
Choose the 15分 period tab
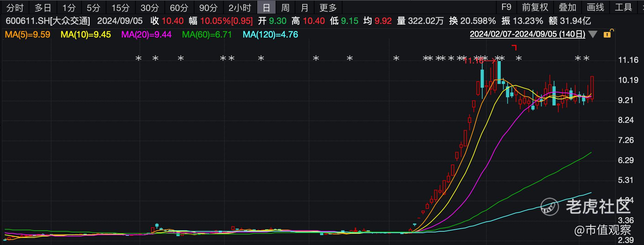point(120,7)
